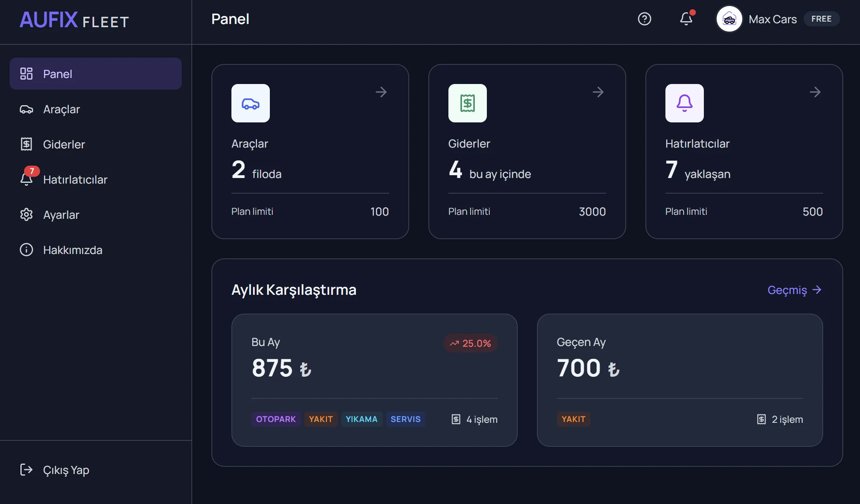Click the Geçen Ay 700 ₺ amount

[588, 368]
